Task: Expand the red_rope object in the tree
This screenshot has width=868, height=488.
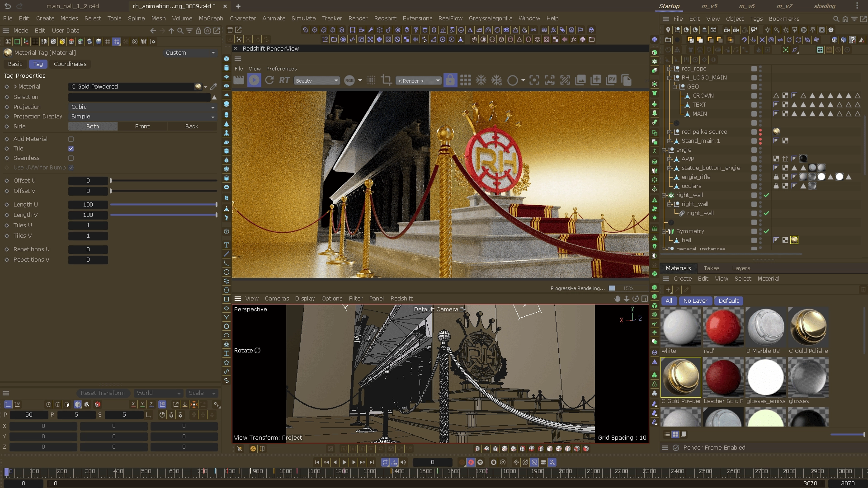Action: [x=669, y=69]
